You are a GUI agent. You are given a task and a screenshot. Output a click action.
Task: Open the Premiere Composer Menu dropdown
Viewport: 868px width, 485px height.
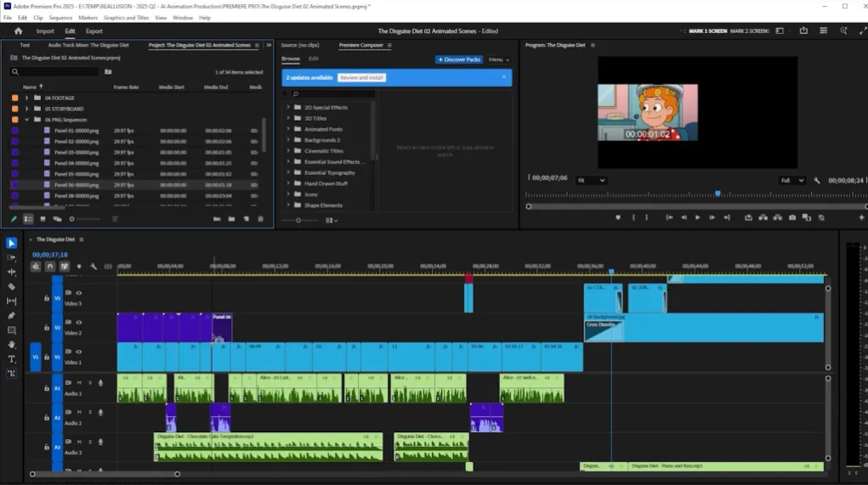[499, 59]
